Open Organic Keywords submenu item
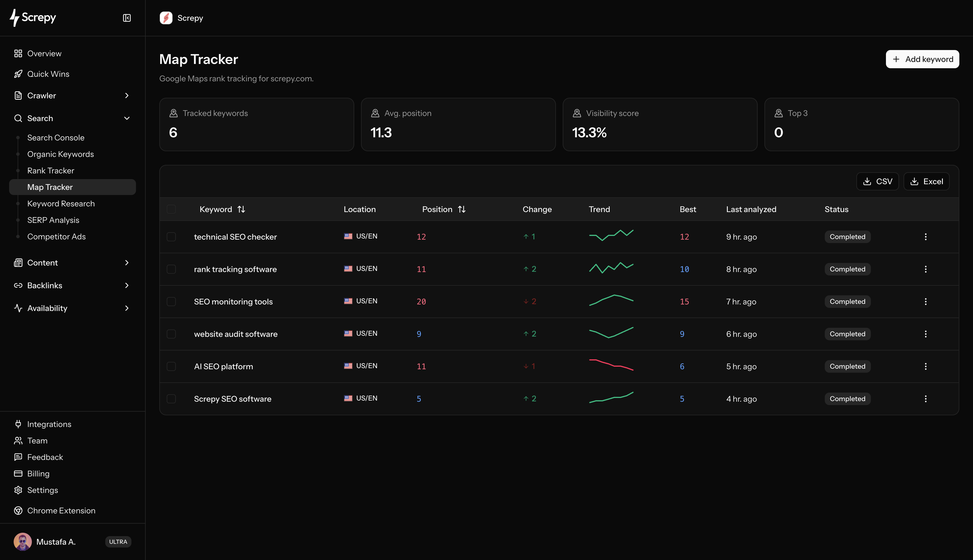This screenshot has width=973, height=560. 60,154
